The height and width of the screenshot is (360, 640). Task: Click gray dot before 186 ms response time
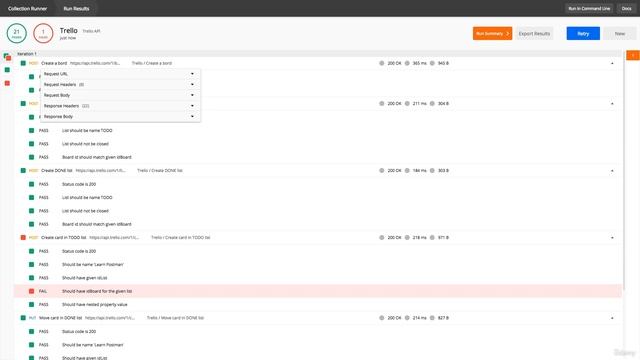tap(407, 171)
